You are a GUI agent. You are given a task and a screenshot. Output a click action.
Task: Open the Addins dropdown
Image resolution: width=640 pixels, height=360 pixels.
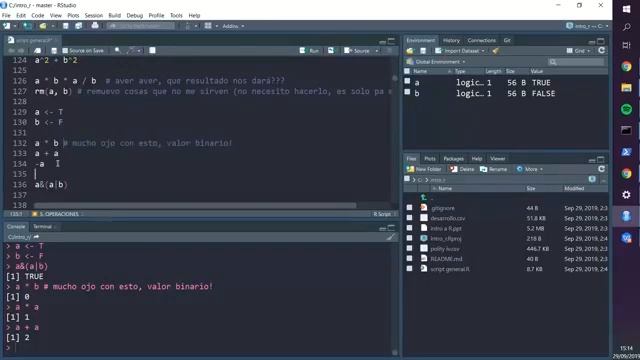[233, 26]
